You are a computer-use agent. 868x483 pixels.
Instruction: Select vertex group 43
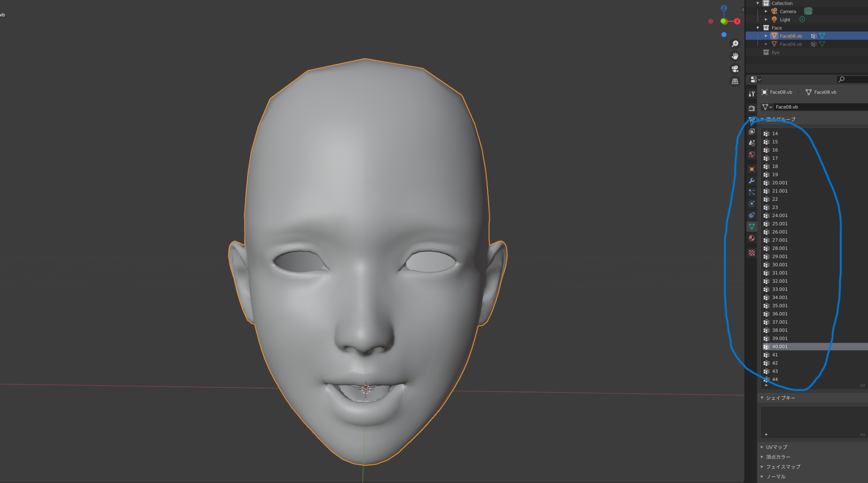[815, 371]
